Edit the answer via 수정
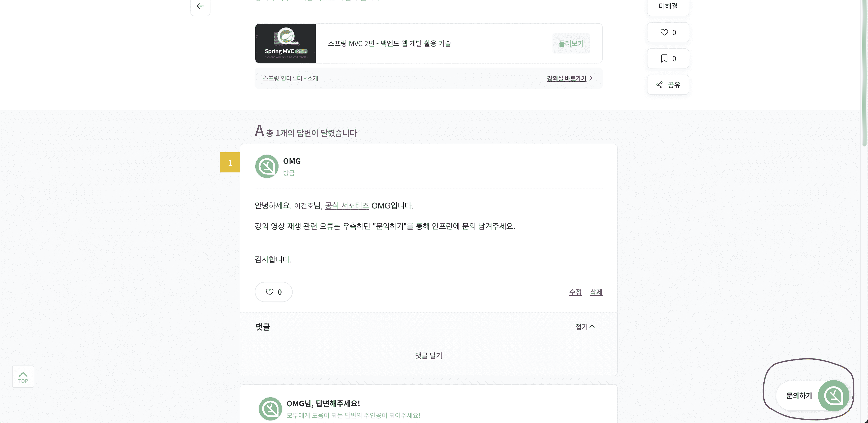Viewport: 868px width, 423px height. point(575,292)
